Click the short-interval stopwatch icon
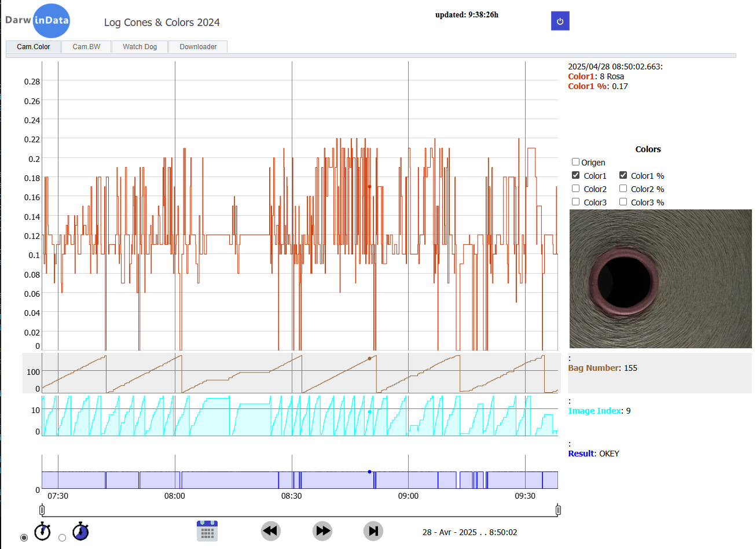 coord(42,531)
